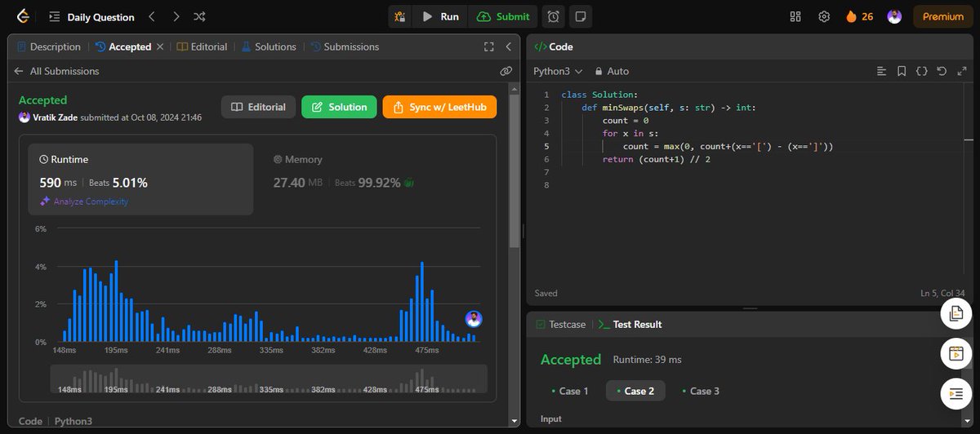980x434 pixels.
Task: Click the debugger bug icon
Action: pyautogui.click(x=399, y=16)
